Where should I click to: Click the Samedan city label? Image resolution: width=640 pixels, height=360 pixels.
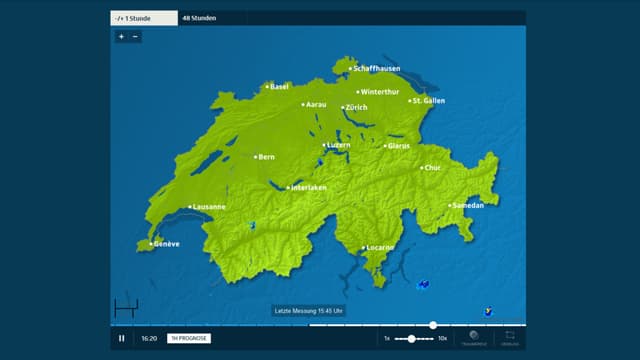pos(468,205)
